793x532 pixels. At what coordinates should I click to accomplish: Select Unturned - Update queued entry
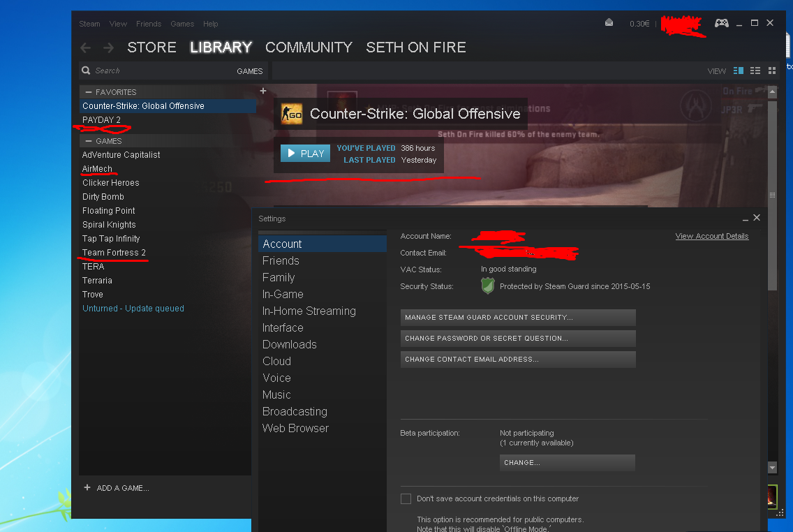[x=133, y=309]
